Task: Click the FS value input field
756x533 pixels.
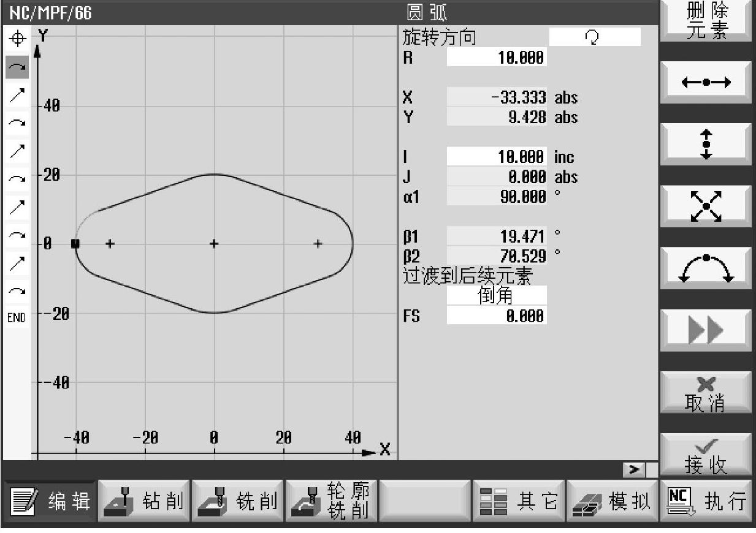Action: (x=496, y=316)
